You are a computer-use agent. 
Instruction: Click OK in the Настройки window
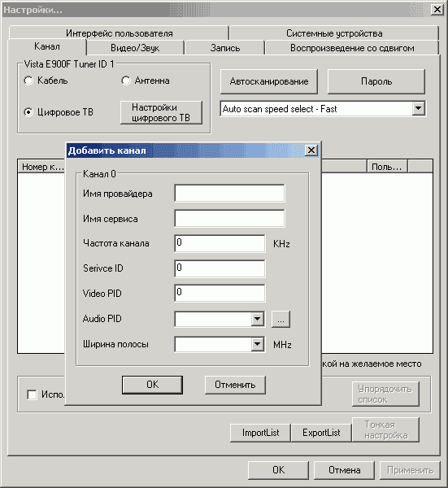click(278, 470)
